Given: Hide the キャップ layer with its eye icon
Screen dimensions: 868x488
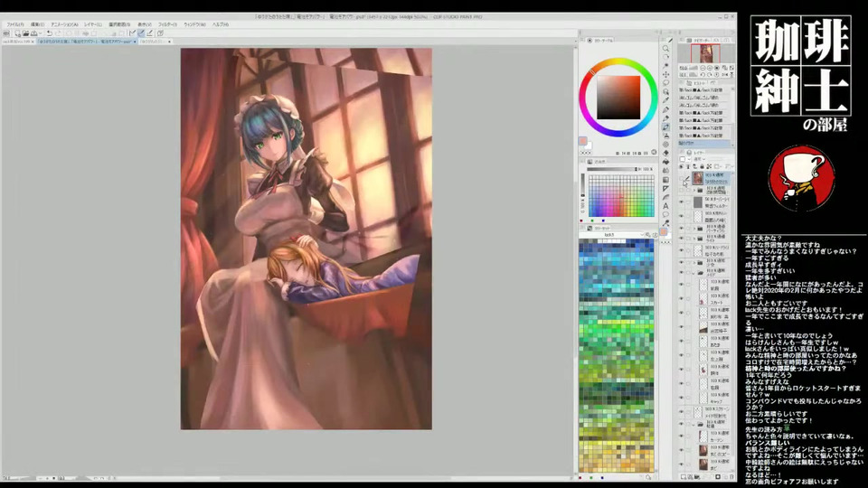Looking at the screenshot, I should coord(681,398).
